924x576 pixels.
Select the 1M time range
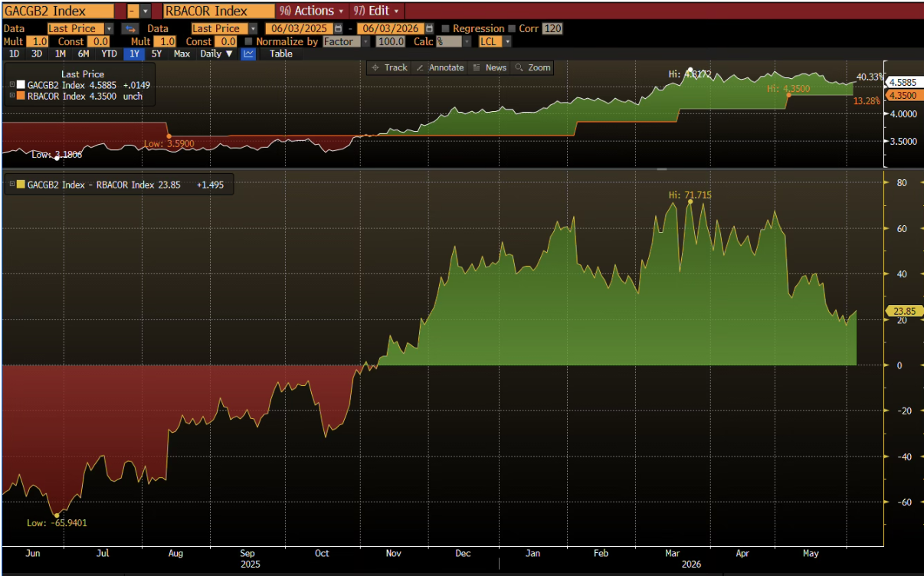(60, 54)
